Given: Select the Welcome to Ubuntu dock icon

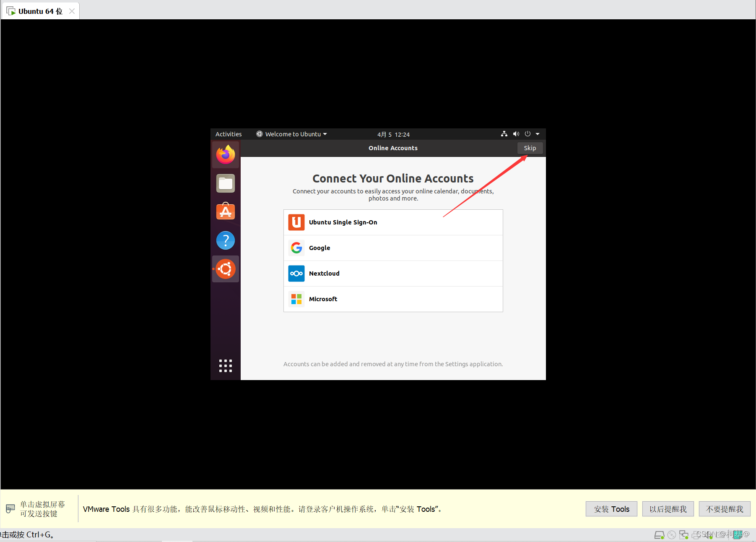Looking at the screenshot, I should 226,269.
